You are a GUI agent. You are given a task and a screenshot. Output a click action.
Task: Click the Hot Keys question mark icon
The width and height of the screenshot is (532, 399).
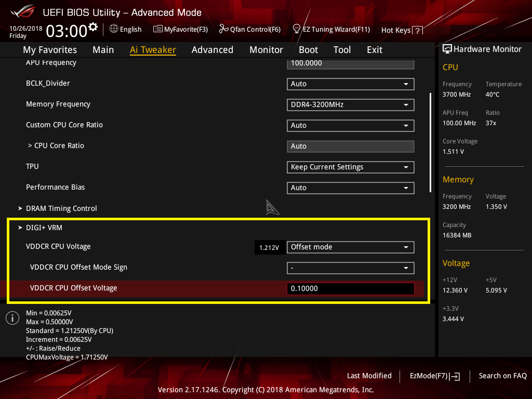(x=417, y=31)
